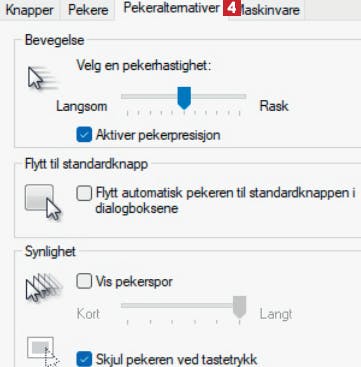
Task: Open the Maskinvare tab
Action: coord(270,10)
